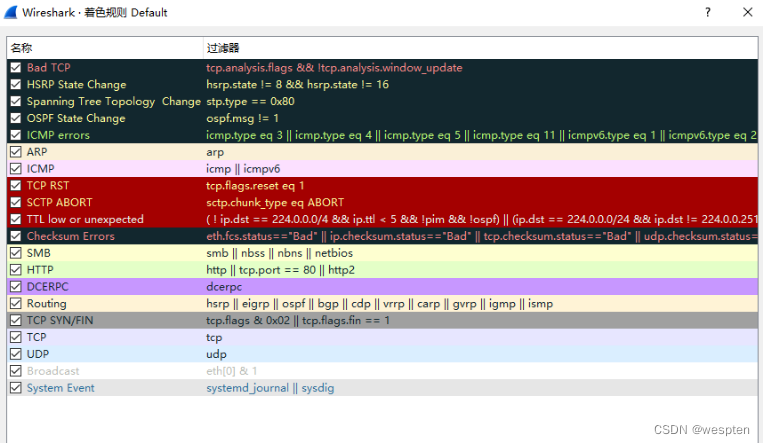Toggle TTL low or unexpected checkbox
The height and width of the screenshot is (446, 765).
point(16,219)
